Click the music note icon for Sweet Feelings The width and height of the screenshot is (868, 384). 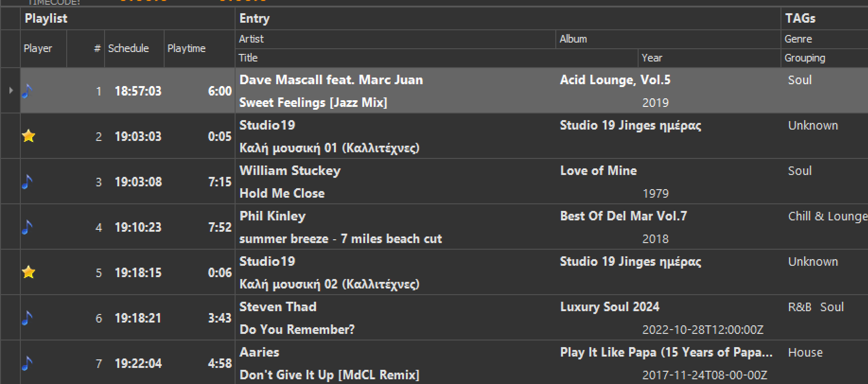[x=27, y=90]
